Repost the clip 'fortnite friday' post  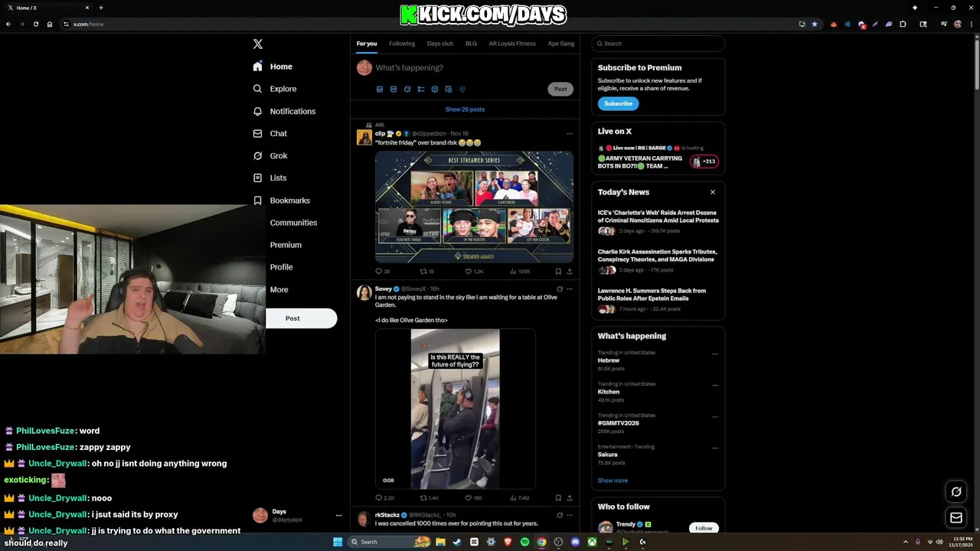[x=423, y=271]
